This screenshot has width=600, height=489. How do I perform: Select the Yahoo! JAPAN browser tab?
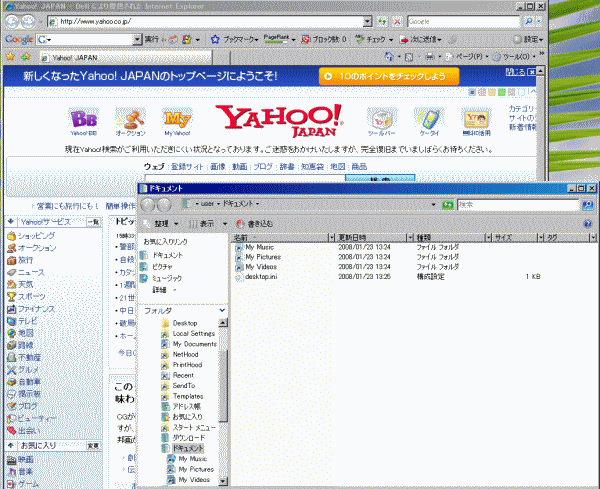pos(126,57)
